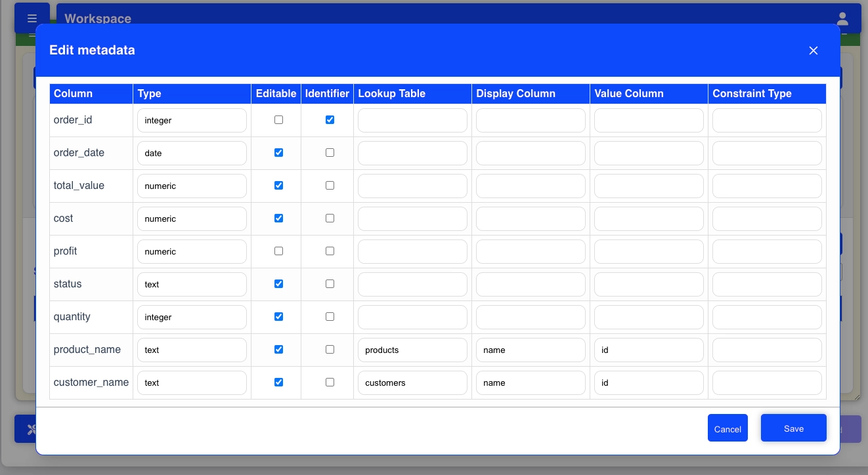This screenshot has height=475, width=868.
Task: Edit the Type field for total_value
Action: pos(192,186)
